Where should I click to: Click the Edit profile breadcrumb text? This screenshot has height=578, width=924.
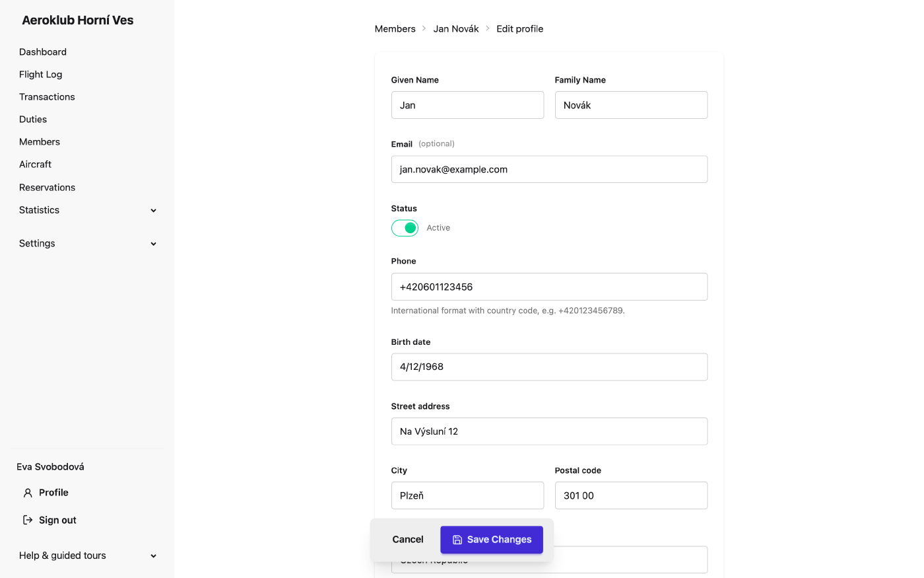pyautogui.click(x=520, y=29)
